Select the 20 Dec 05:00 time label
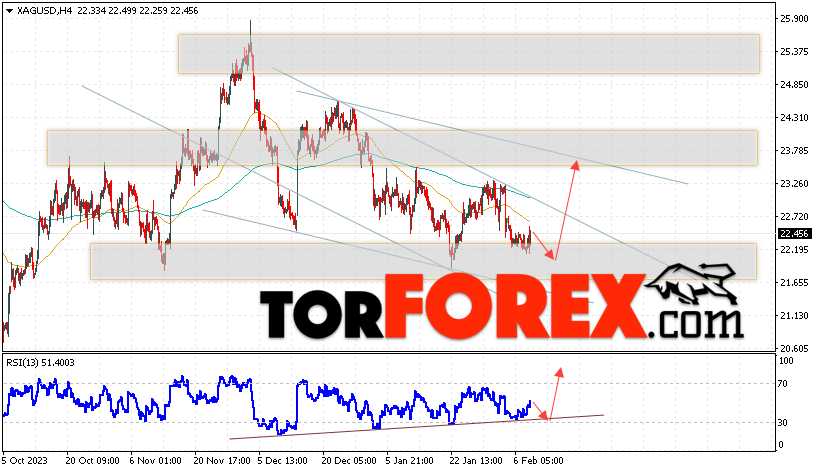This screenshot has height=472, width=816. (x=349, y=461)
